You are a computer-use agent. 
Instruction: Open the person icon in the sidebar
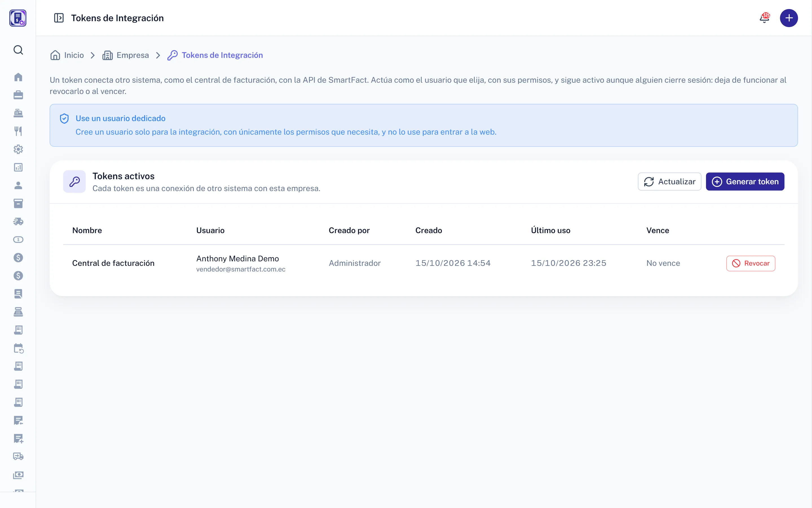pyautogui.click(x=18, y=185)
